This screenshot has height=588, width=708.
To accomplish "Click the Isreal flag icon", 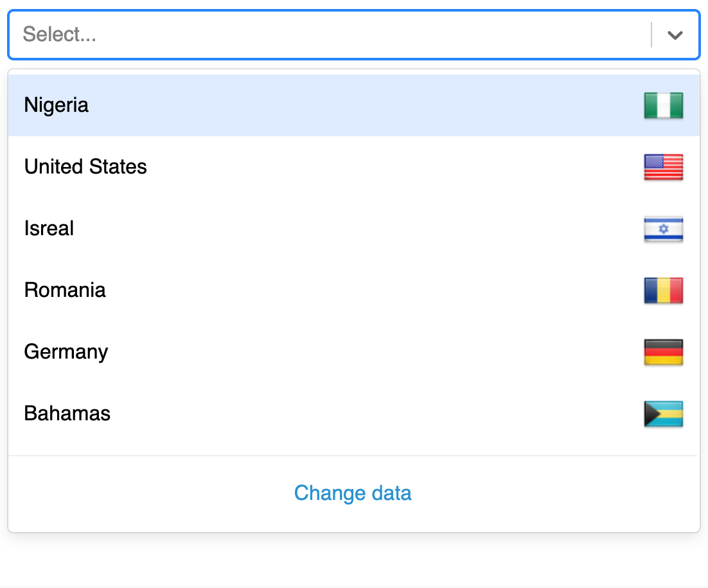I will pyautogui.click(x=663, y=229).
